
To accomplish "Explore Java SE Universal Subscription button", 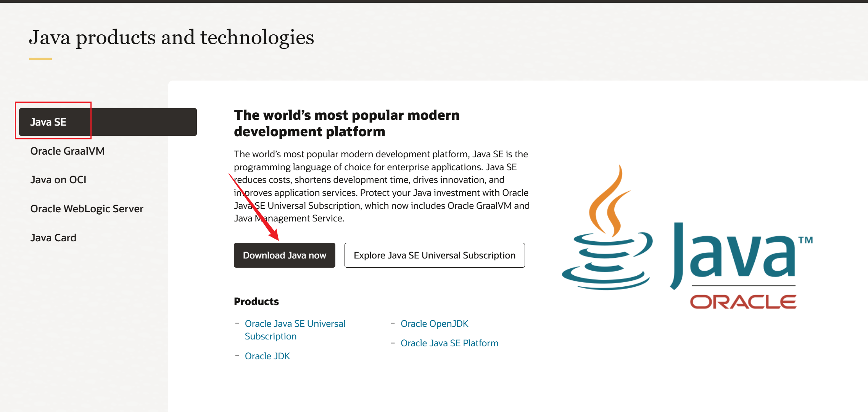I will (x=435, y=255).
